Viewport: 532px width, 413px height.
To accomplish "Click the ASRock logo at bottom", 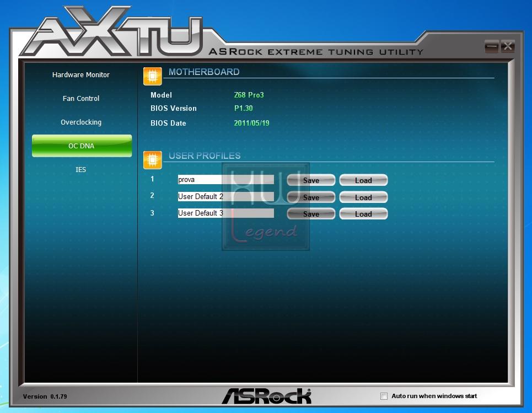I will [267, 396].
